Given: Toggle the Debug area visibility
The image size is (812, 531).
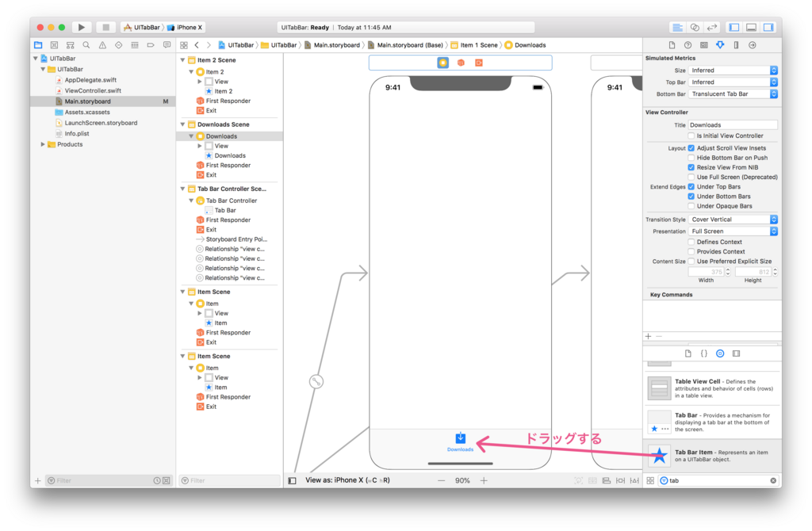Looking at the screenshot, I should (752, 27).
